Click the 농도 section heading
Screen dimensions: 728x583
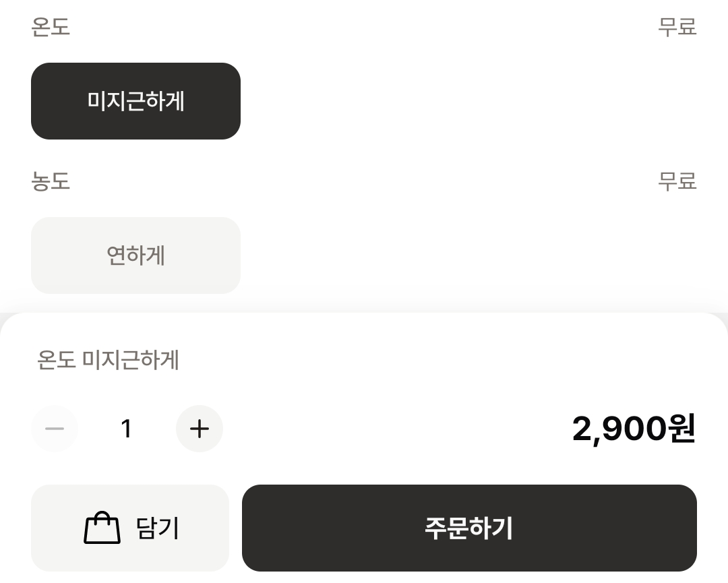[x=51, y=181]
